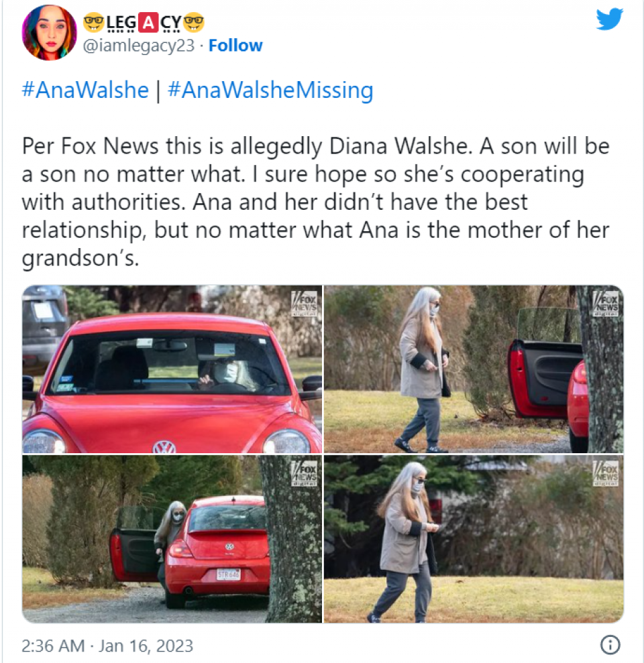Follow the iamlegacy23 account
Image resolution: width=644 pixels, height=663 pixels.
coord(235,45)
